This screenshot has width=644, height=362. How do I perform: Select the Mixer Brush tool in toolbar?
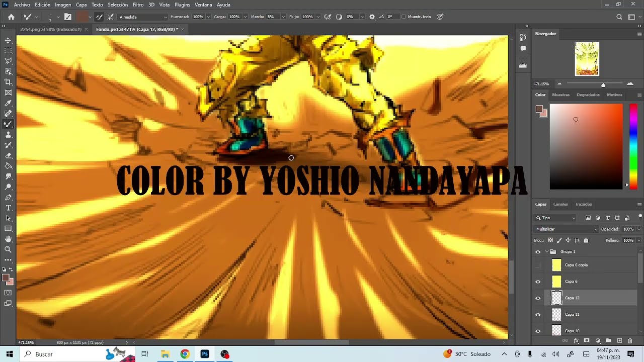pos(8,124)
